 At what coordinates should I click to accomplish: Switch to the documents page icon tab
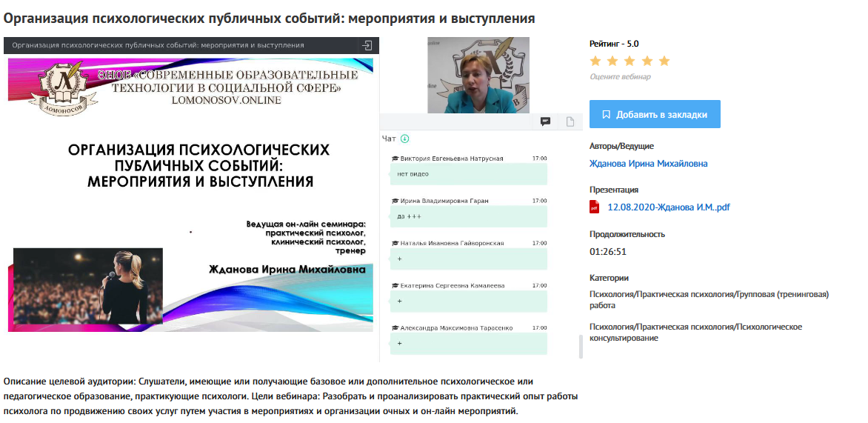pyautogui.click(x=570, y=122)
